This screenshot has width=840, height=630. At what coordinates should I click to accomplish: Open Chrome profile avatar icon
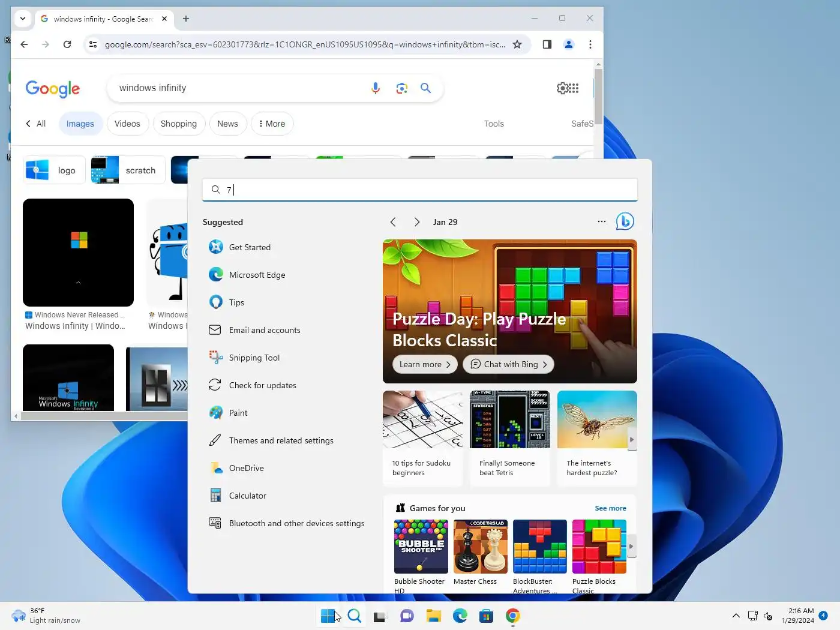point(569,44)
